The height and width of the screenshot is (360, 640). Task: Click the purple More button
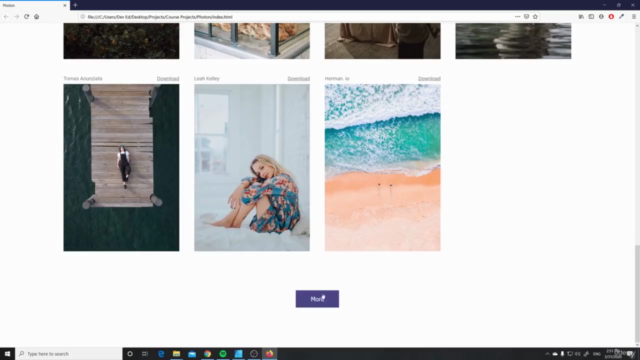point(317,299)
